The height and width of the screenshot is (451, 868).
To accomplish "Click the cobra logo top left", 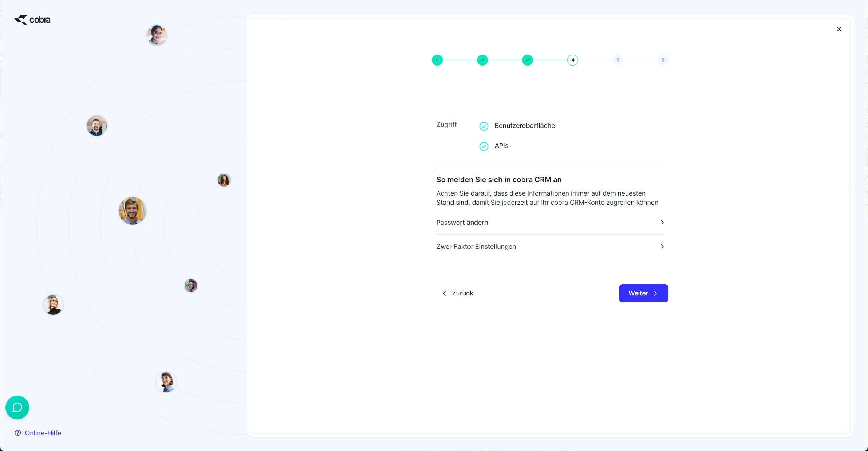I will coord(32,20).
